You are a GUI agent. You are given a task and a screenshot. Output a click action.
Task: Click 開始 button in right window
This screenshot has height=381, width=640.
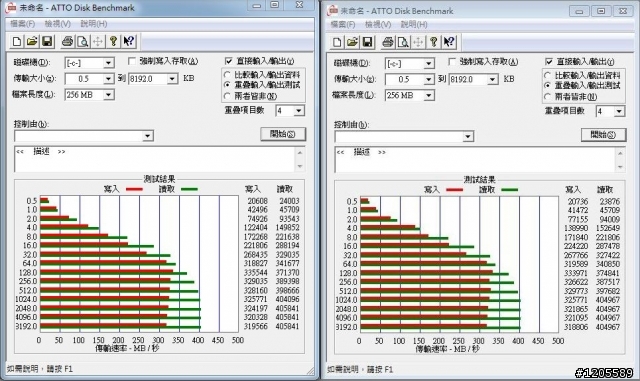point(603,135)
